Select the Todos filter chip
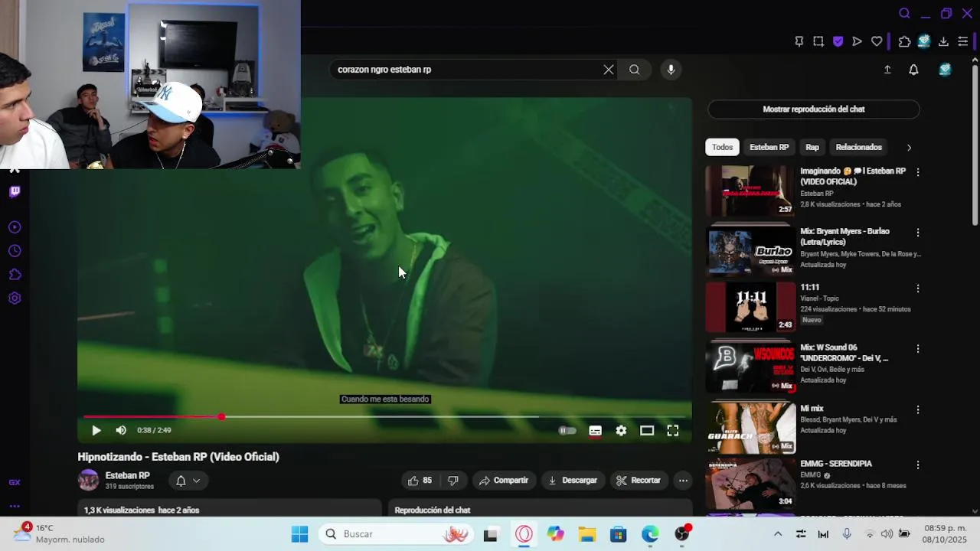Viewport: 980px width, 551px height. [722, 147]
